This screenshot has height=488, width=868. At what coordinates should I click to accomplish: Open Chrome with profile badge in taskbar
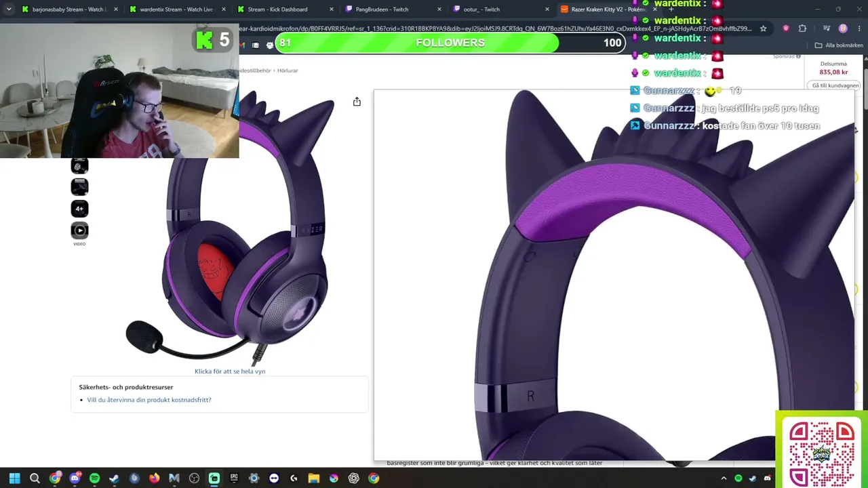pyautogui.click(x=55, y=479)
